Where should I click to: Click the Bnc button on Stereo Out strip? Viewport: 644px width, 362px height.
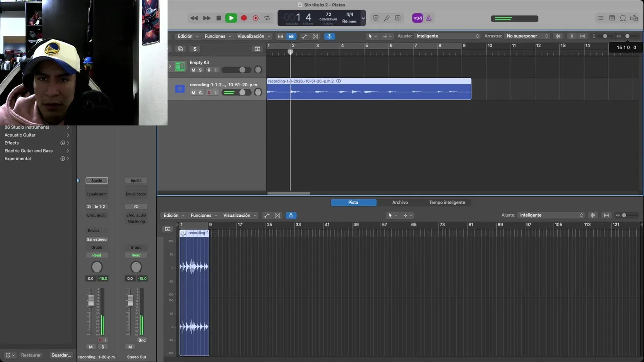click(x=142, y=340)
